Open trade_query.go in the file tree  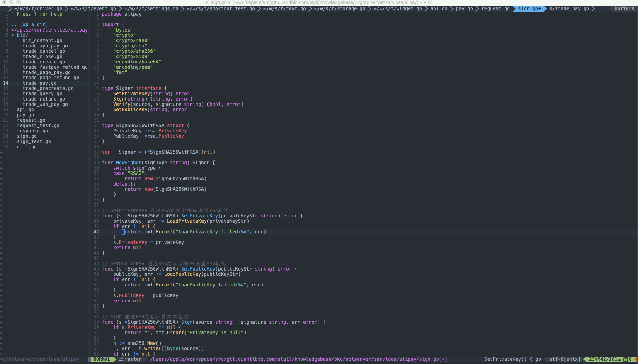(42, 93)
